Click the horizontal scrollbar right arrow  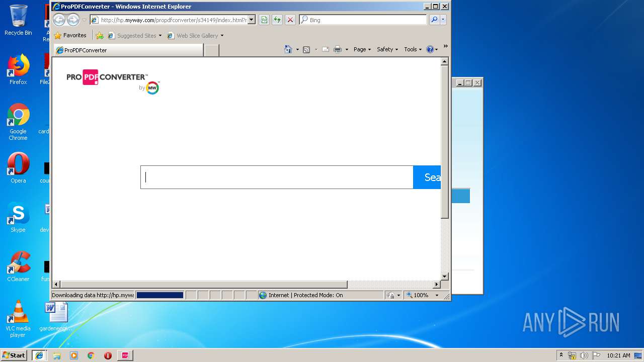point(437,285)
